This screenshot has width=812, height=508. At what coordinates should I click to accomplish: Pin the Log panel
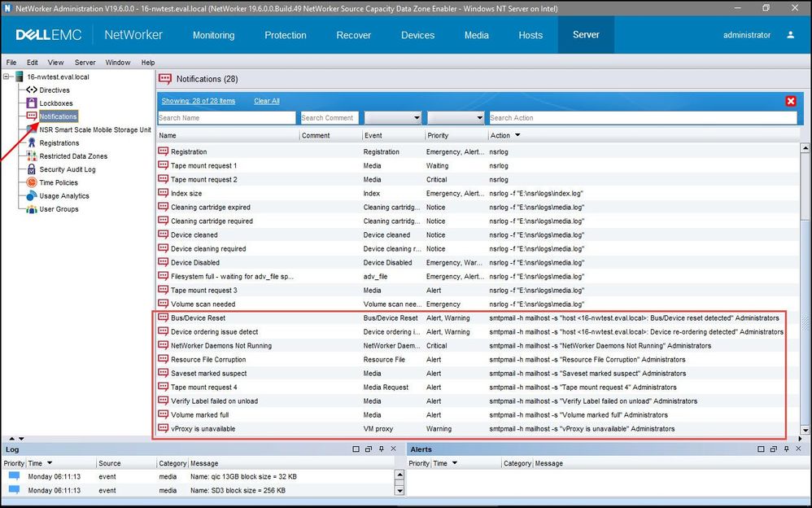click(x=381, y=449)
